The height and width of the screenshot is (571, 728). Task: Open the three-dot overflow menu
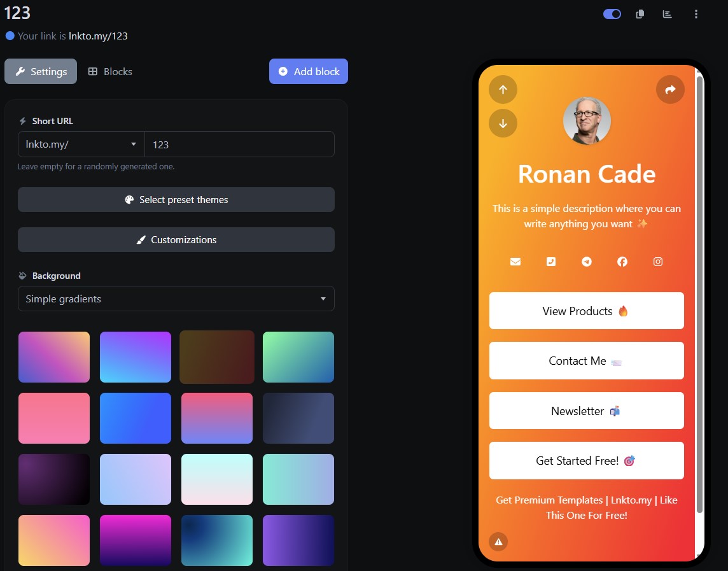click(x=696, y=13)
